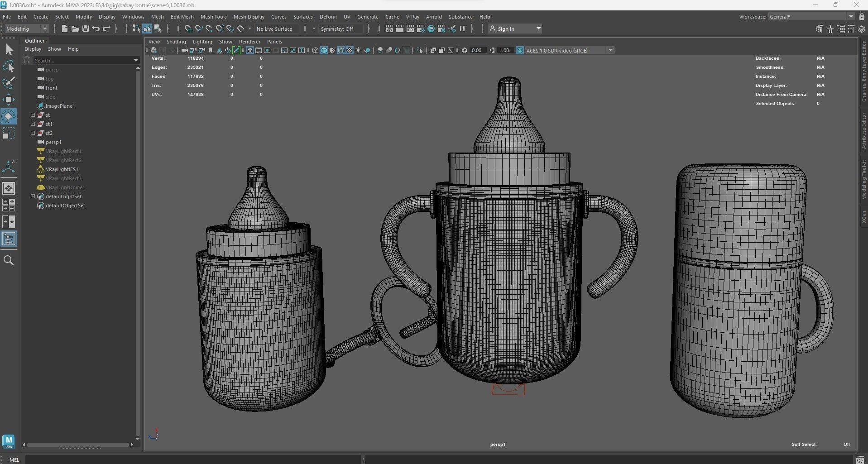Open the Modeling Toolkit side tab
Image resolution: width=868 pixels, height=464 pixels.
pos(863,180)
